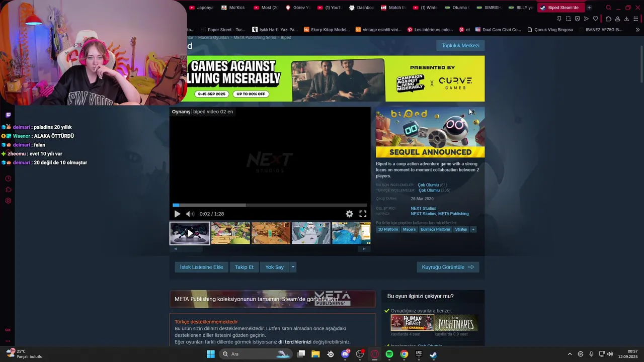The image size is (644, 362).
Task: Open the dil tercihlerinizi link
Action: click(295, 342)
